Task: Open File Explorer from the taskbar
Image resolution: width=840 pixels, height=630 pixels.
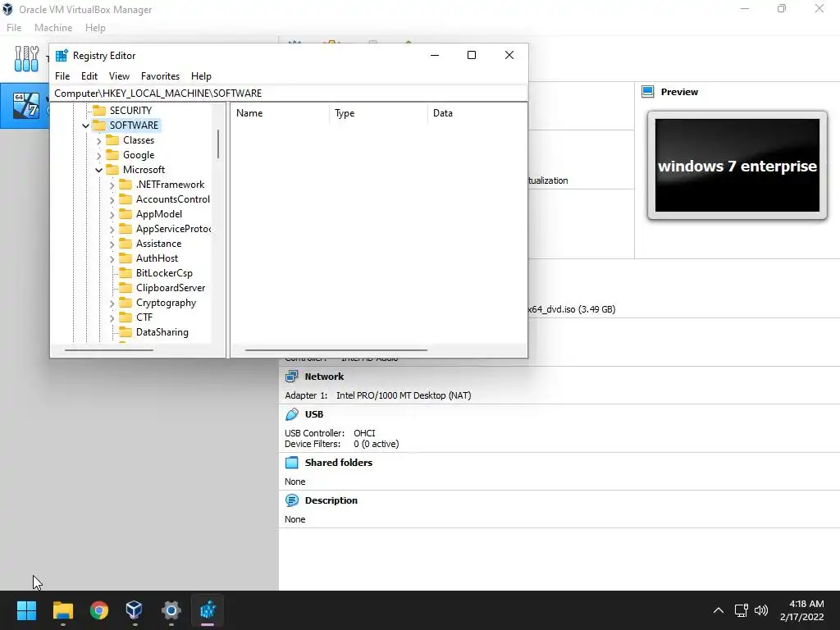Action: (62, 609)
